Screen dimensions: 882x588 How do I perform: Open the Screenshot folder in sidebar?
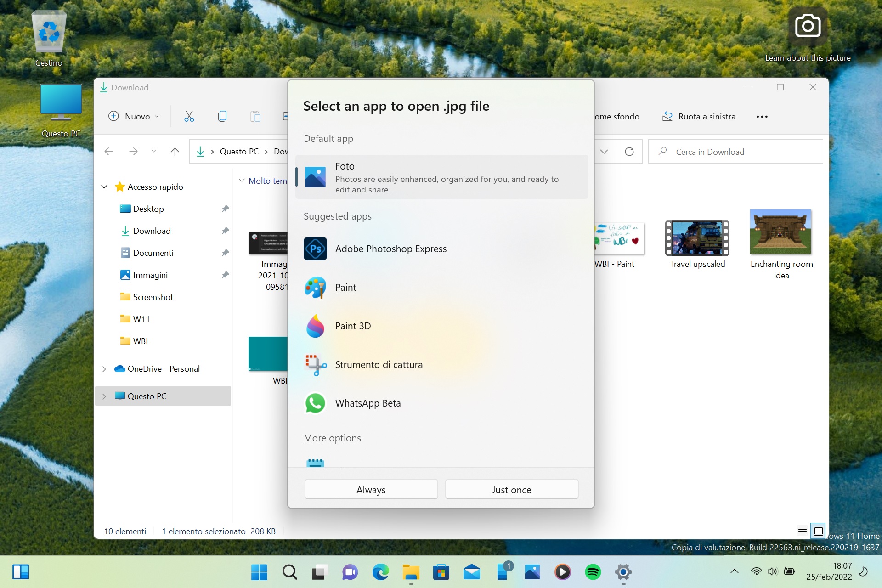(153, 297)
